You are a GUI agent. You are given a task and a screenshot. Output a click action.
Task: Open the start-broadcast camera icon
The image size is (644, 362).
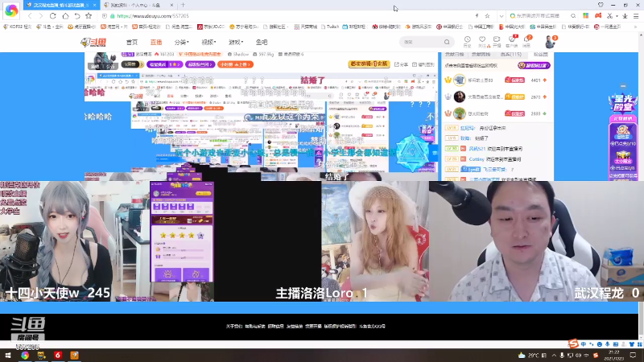497,41
